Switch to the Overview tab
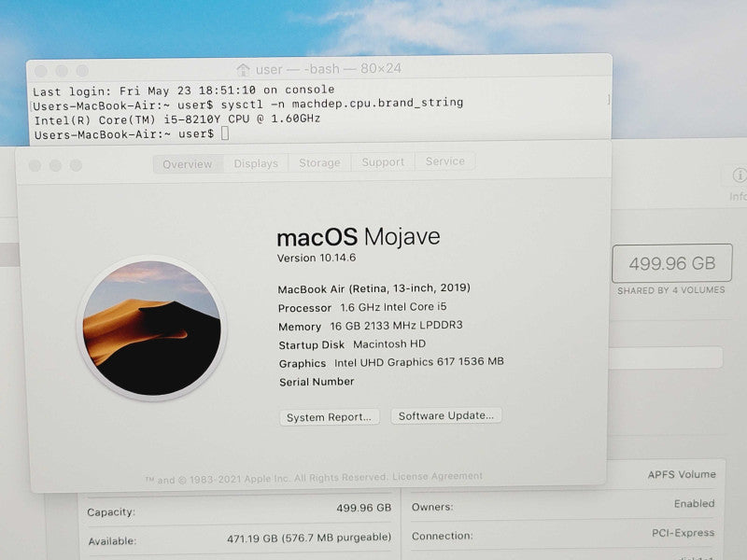The width and height of the screenshot is (747, 560). pyautogui.click(x=188, y=164)
